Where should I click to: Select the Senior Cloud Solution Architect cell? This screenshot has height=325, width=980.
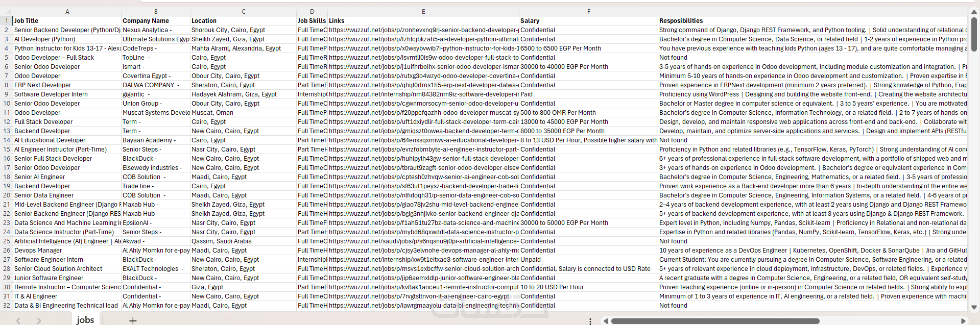[x=67, y=269]
